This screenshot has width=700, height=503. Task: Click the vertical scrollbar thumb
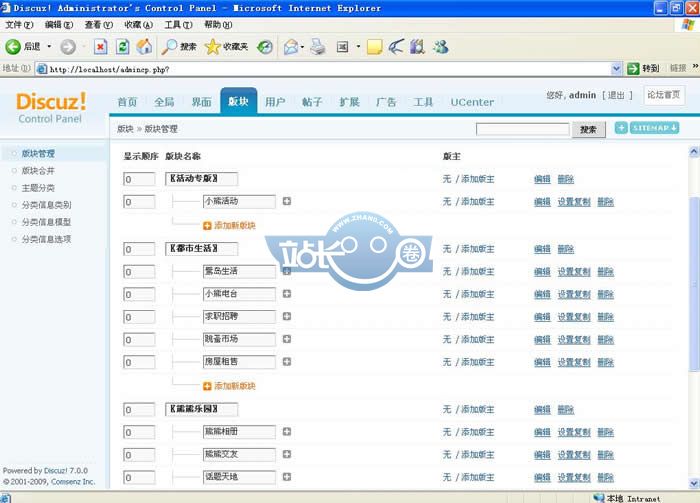(x=694, y=284)
